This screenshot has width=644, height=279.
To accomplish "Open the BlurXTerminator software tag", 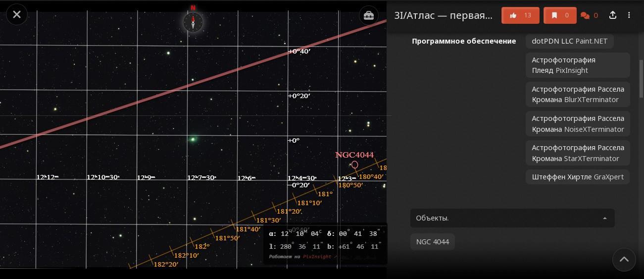I will (578, 94).
